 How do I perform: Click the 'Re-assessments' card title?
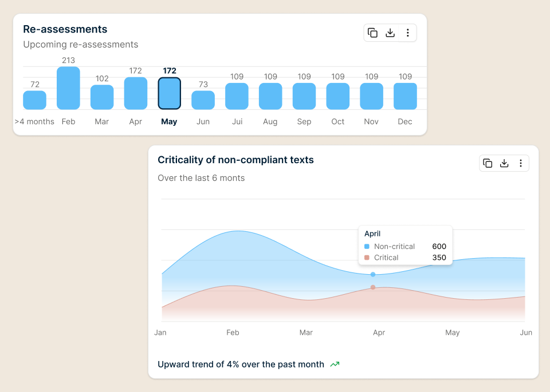pyautogui.click(x=65, y=29)
